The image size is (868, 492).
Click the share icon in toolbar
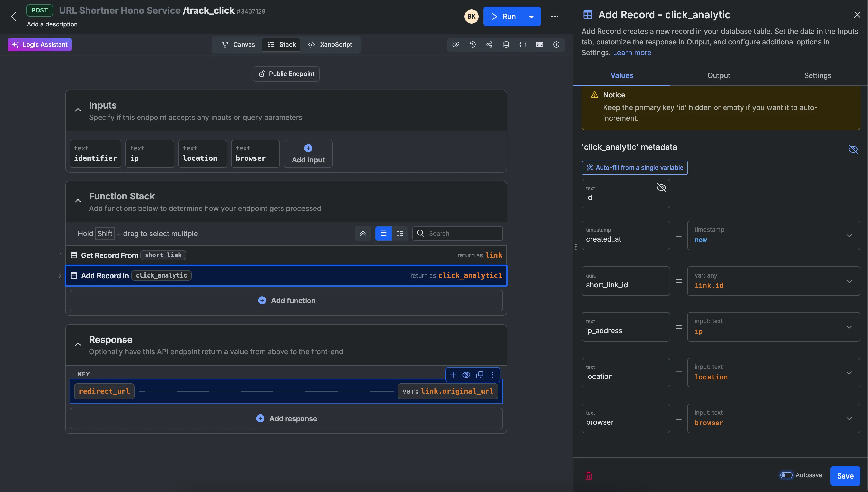click(x=489, y=45)
